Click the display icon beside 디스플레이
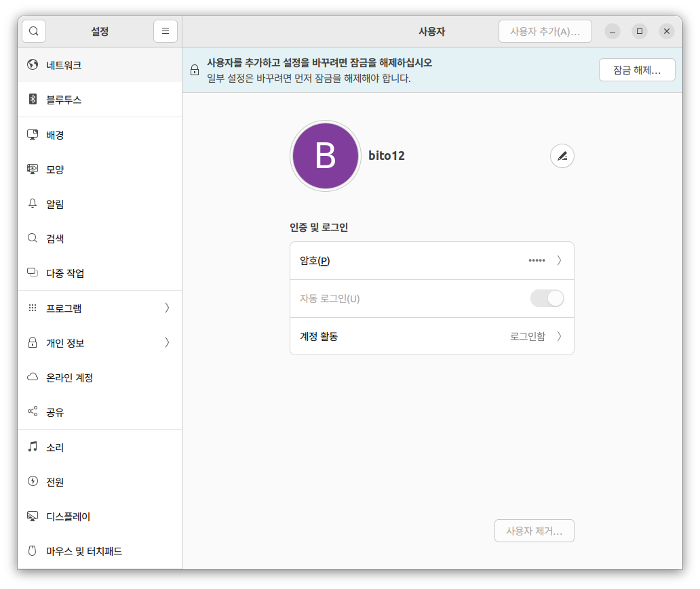Image resolution: width=700 pixels, height=589 pixels. (x=33, y=516)
